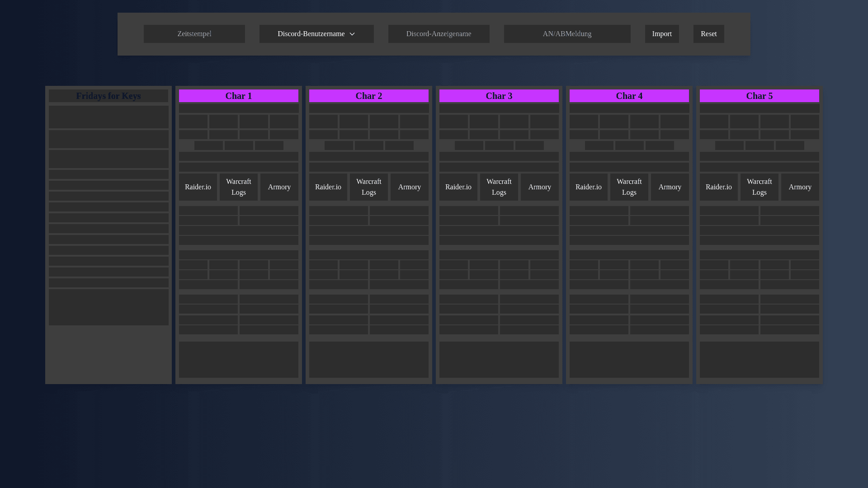
Task: Open Warcraft Logs for Char 5
Action: 759,187
